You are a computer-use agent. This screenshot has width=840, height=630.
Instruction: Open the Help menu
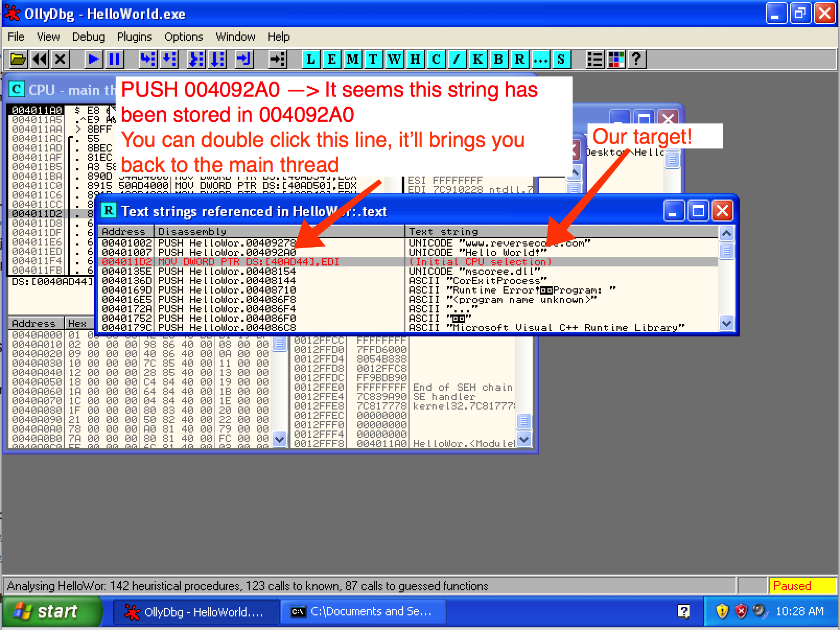point(278,37)
